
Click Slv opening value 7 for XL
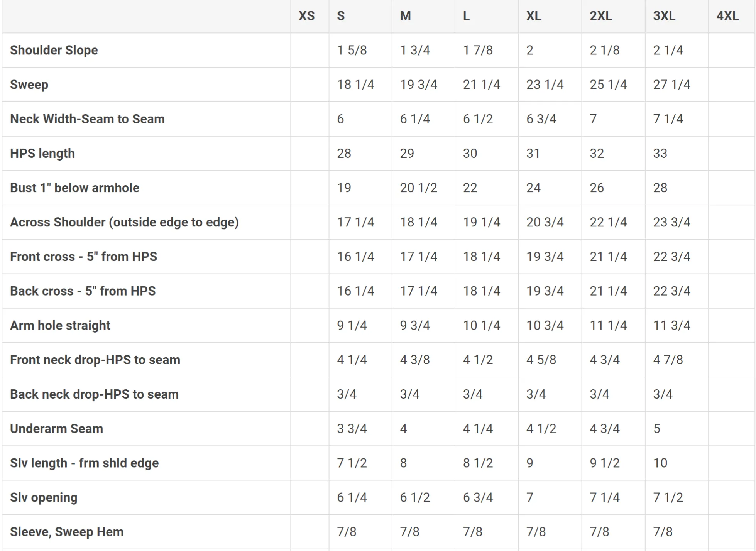coord(530,497)
